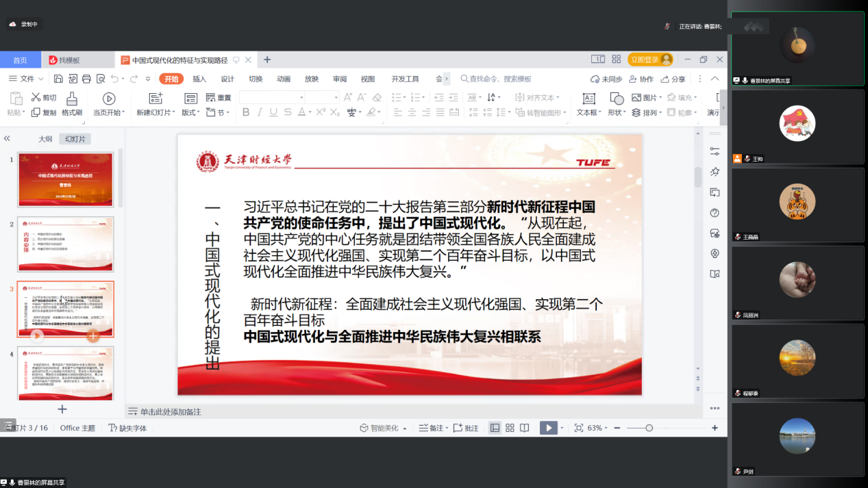
Task: Activate the 格式刷 format painter
Action: point(72,105)
